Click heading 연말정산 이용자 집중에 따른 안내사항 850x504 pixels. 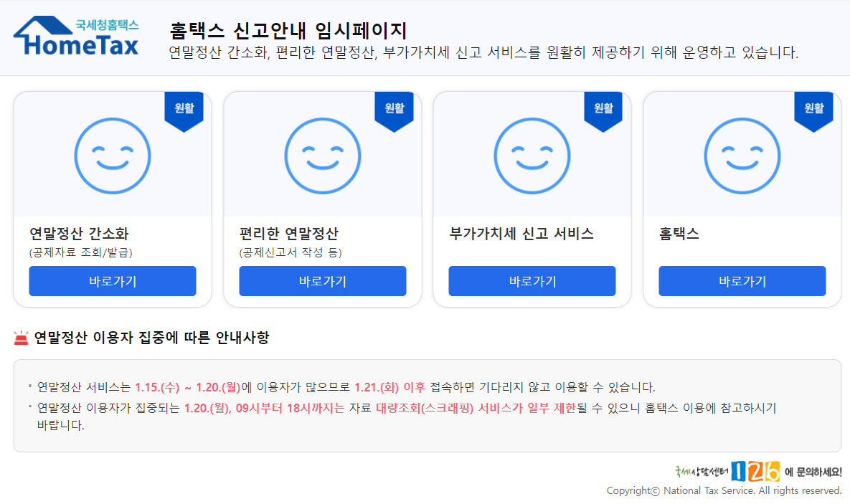152,338
